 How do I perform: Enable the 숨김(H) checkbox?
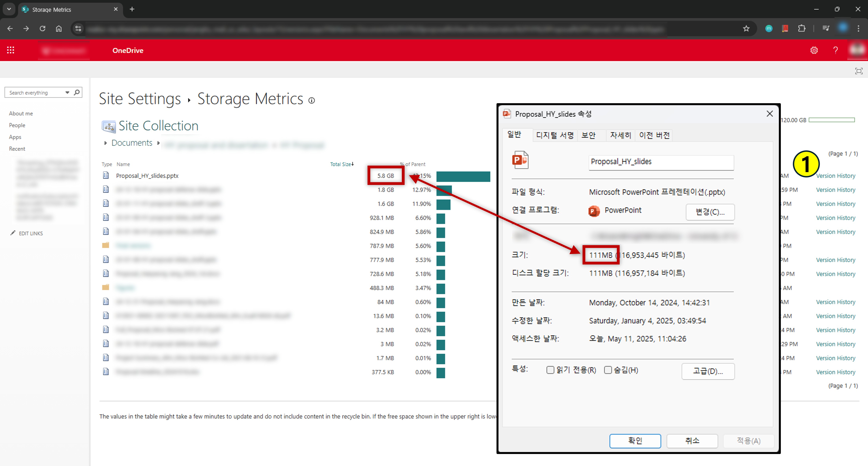coord(608,369)
